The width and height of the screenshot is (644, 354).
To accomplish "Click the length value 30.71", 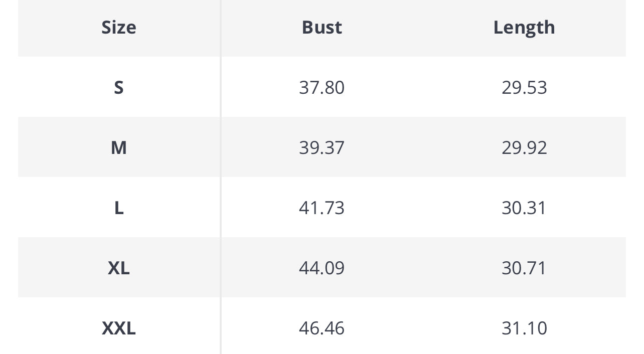I will (x=524, y=268).
